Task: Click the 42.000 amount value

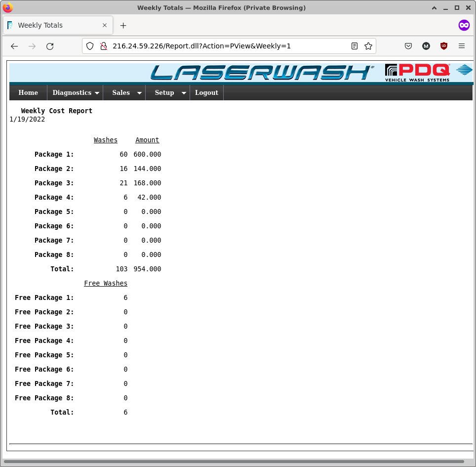Action: [149, 197]
